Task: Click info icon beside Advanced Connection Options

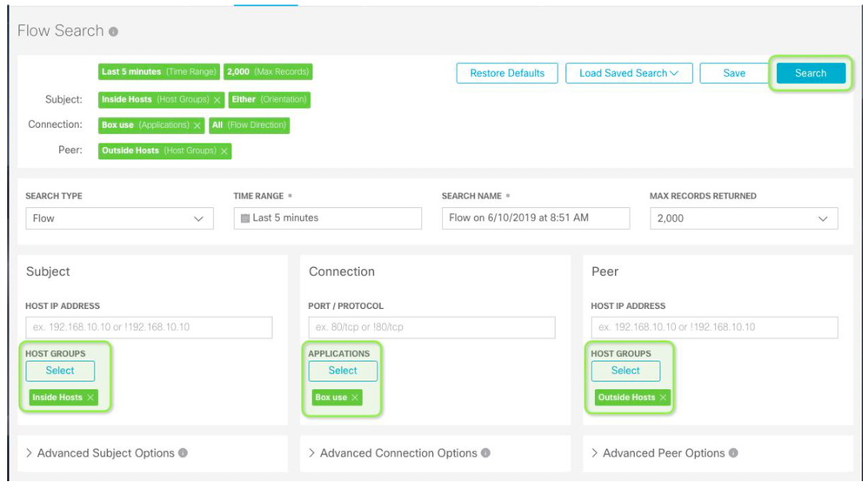Action: pos(485,453)
